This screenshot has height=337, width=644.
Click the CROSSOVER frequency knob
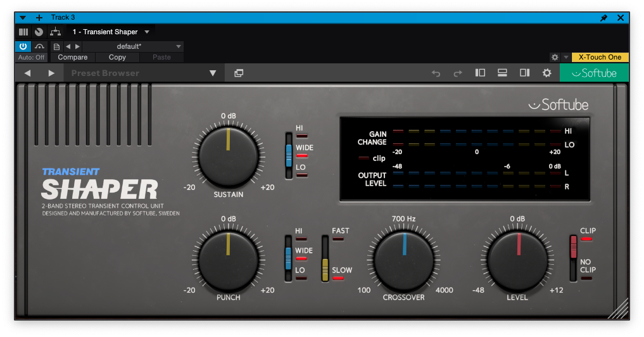coord(404,259)
